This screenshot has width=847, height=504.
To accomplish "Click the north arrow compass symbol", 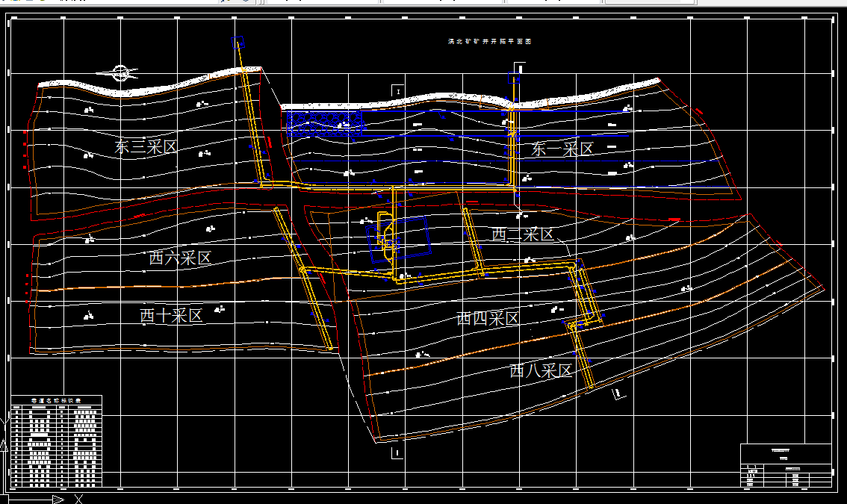I will 120,72.
